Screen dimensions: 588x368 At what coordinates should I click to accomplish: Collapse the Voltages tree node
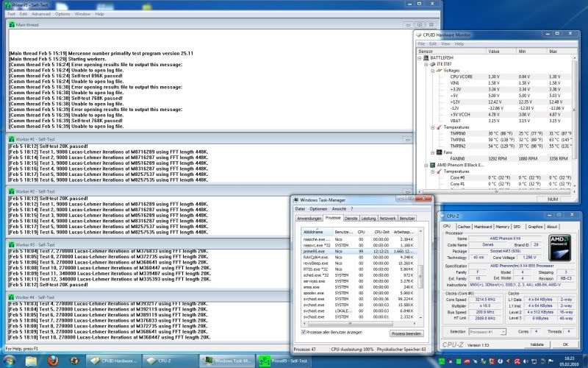(x=432, y=71)
